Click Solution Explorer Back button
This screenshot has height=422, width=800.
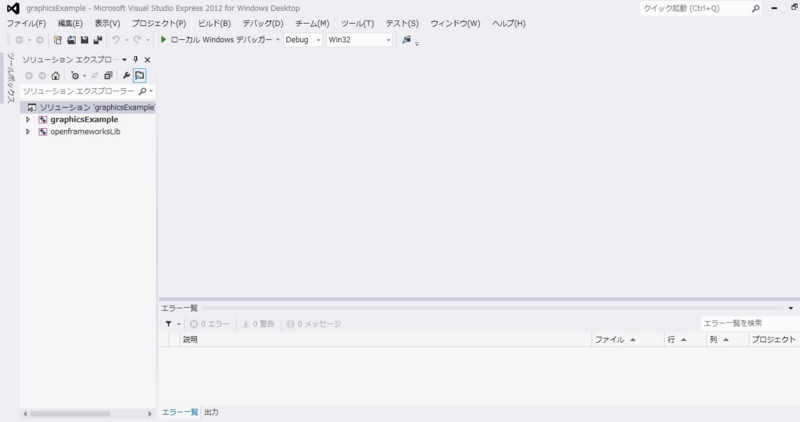[29, 76]
